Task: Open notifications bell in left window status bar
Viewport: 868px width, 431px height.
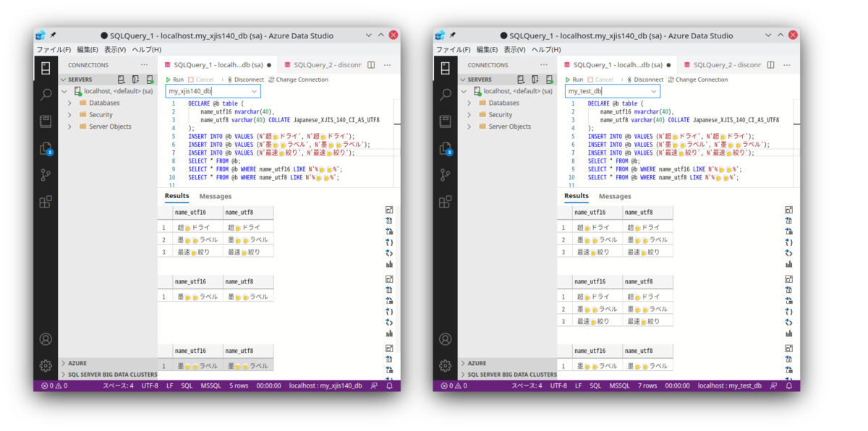Action: [x=389, y=385]
